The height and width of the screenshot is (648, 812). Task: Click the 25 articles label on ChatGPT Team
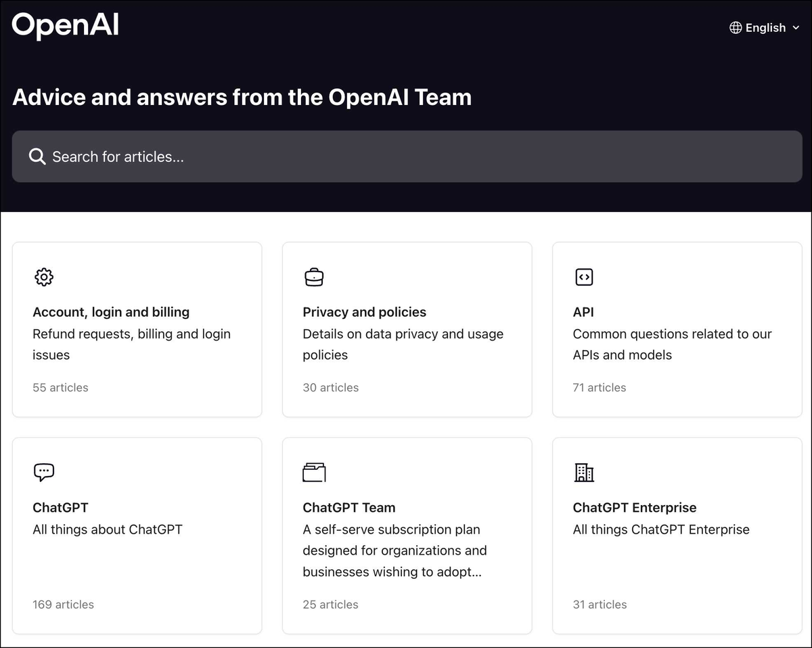[x=330, y=604]
